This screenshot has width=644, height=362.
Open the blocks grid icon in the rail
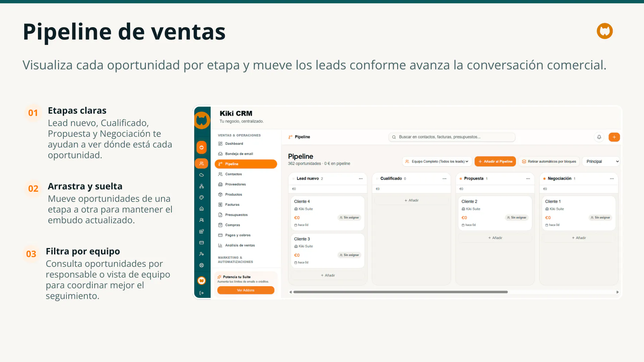[x=202, y=231]
